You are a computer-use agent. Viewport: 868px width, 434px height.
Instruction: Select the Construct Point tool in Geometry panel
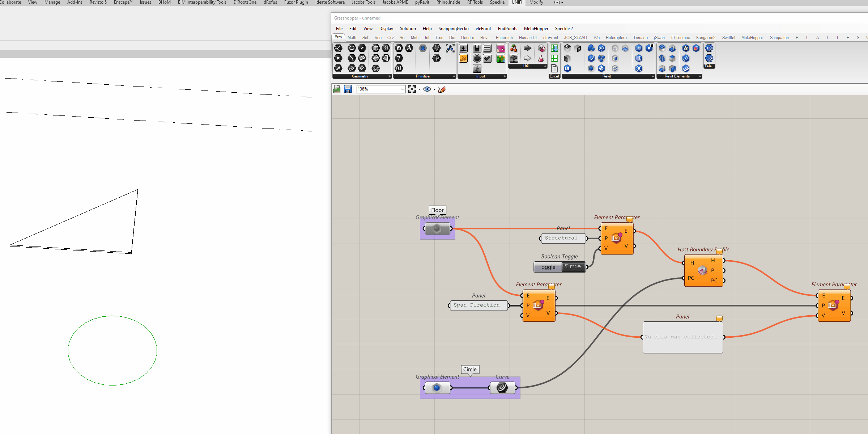point(338,48)
